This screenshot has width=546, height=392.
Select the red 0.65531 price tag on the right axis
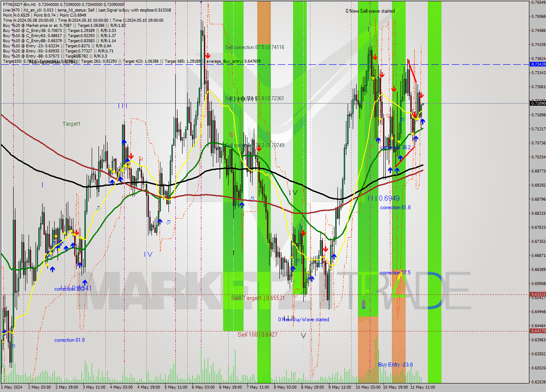pos(537,294)
